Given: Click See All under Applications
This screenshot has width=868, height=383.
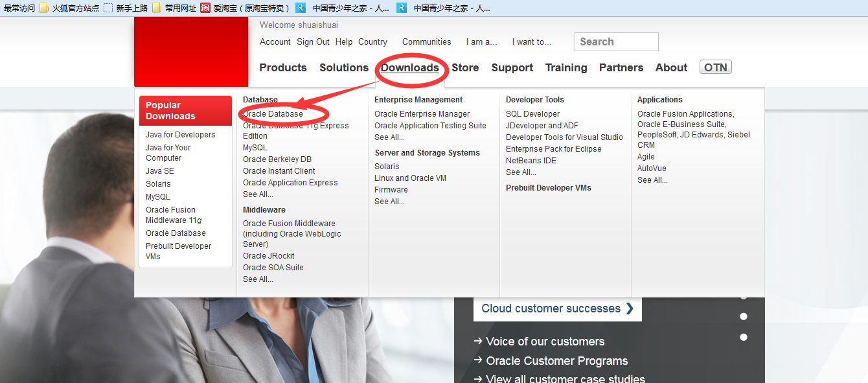Looking at the screenshot, I should coord(652,180).
